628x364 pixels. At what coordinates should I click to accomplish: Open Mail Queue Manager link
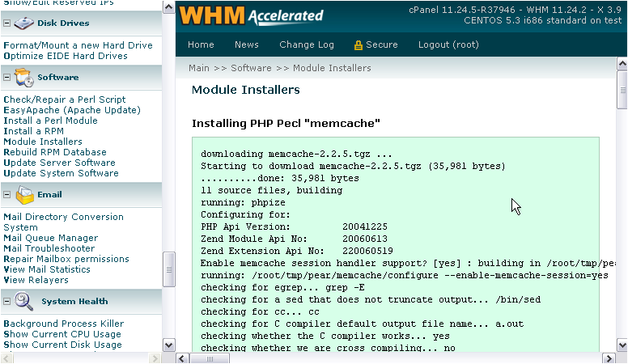pyautogui.click(x=50, y=239)
